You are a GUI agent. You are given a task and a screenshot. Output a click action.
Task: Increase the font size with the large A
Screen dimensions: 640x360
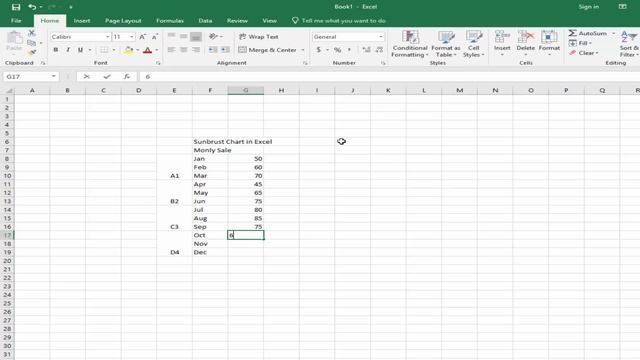pyautogui.click(x=142, y=37)
